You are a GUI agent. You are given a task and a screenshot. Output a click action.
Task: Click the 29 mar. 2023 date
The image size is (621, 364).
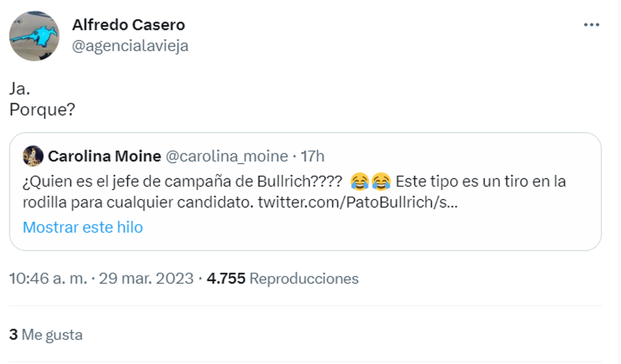[146, 279]
